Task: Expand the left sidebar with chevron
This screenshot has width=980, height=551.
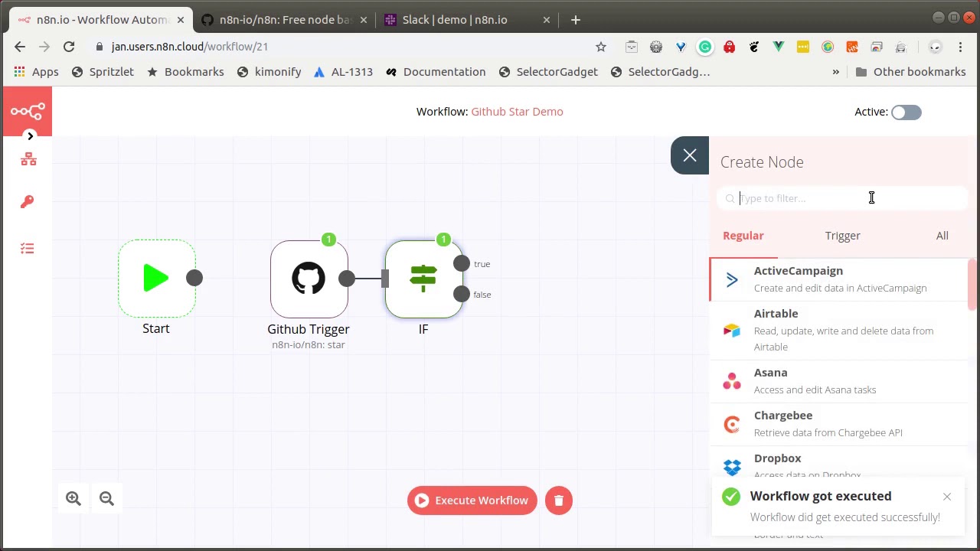Action: (x=30, y=136)
